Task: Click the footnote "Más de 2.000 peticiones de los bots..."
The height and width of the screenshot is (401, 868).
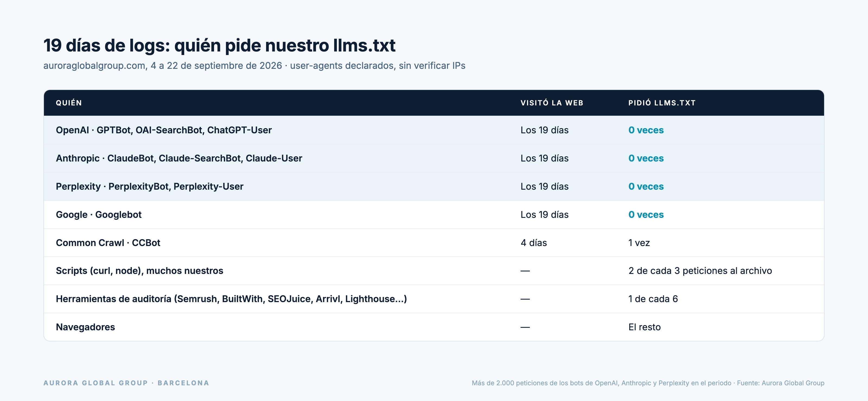Action: pos(648,383)
